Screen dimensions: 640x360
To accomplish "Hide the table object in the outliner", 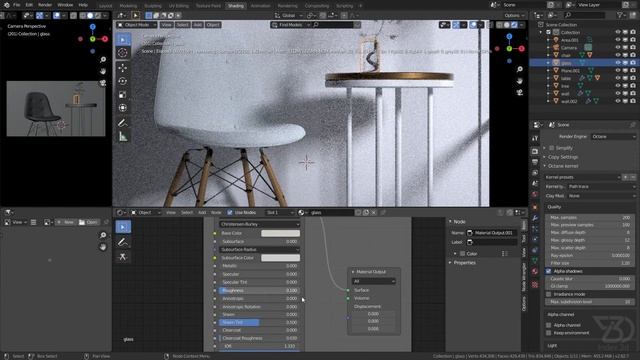I will pyautogui.click(x=618, y=78).
